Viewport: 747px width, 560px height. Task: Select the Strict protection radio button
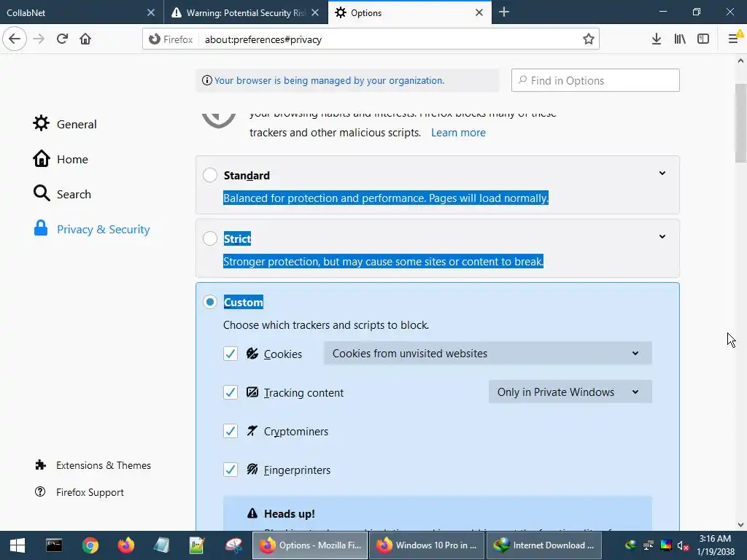point(210,238)
